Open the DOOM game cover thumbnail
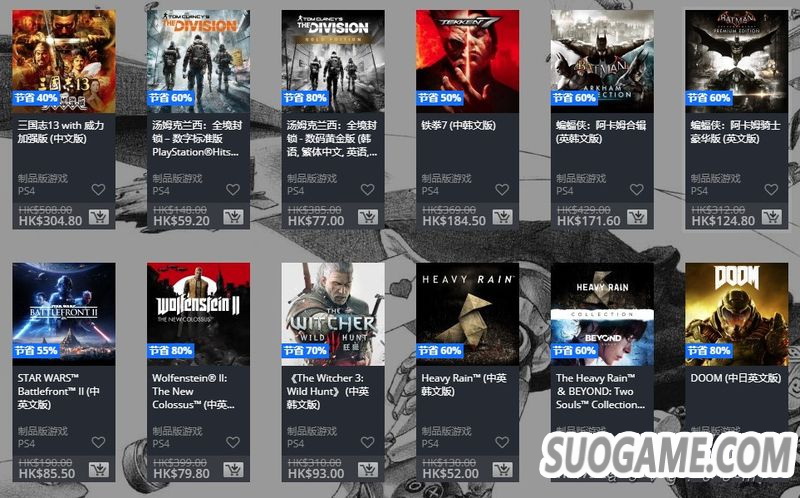This screenshot has width=800, height=498. [737, 314]
